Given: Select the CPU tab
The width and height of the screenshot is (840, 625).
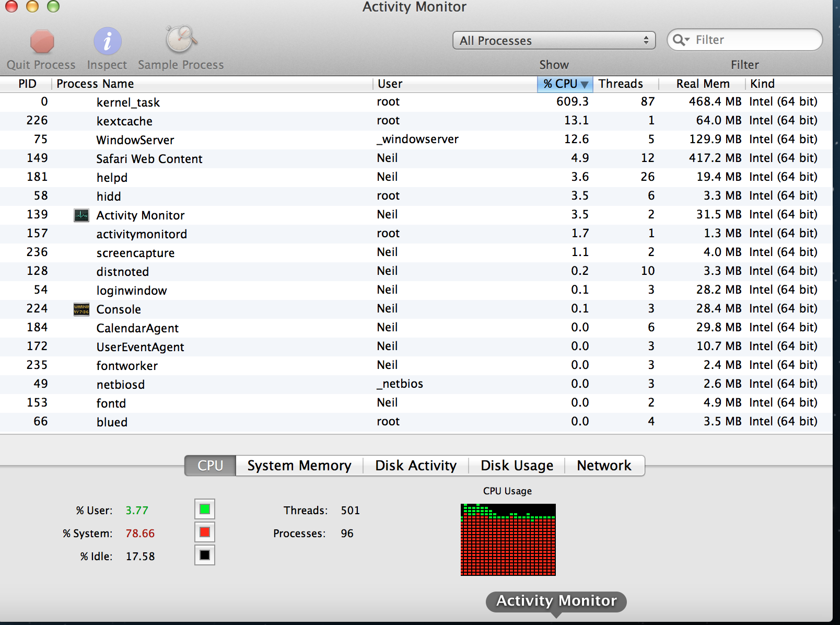Looking at the screenshot, I should point(210,466).
